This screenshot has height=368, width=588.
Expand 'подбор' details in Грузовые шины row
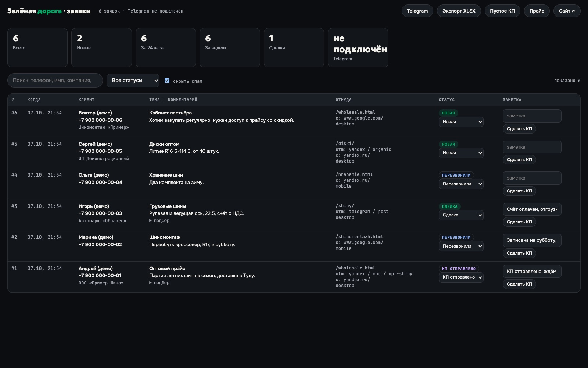click(x=159, y=220)
